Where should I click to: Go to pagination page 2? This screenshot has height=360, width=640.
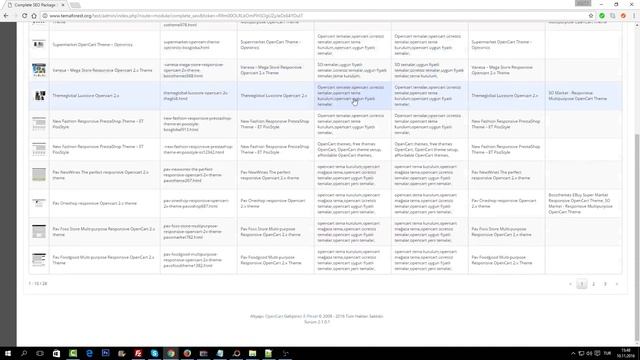pos(593,284)
